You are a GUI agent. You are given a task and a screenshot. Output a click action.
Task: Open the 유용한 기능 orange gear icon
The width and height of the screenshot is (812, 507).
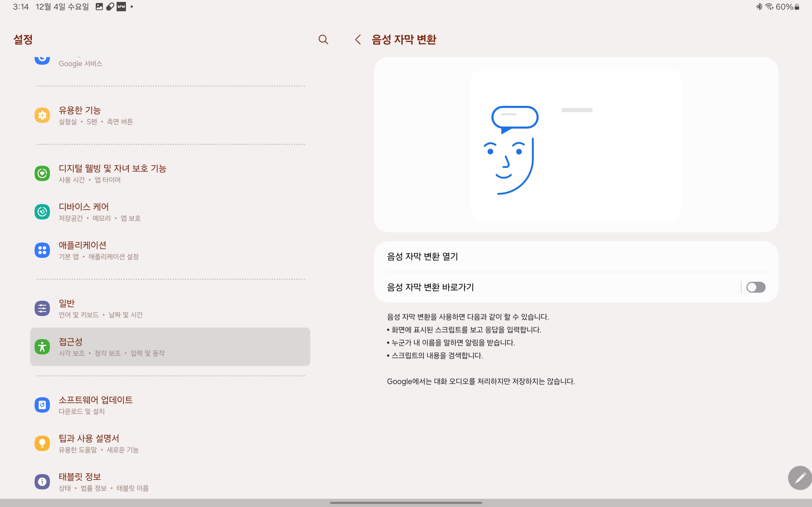(x=42, y=115)
